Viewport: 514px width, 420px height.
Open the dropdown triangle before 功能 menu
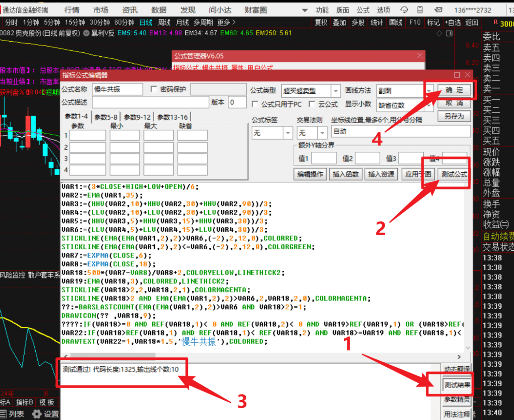point(305,10)
